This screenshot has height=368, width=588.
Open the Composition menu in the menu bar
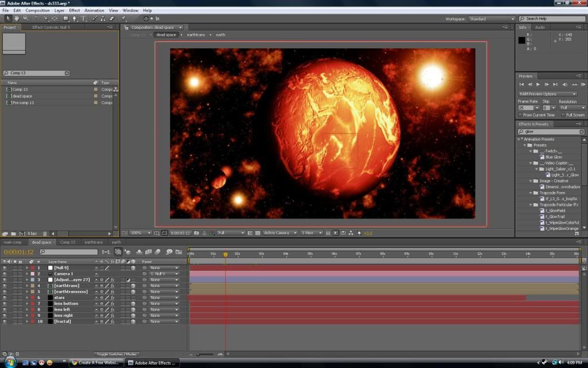pos(37,10)
